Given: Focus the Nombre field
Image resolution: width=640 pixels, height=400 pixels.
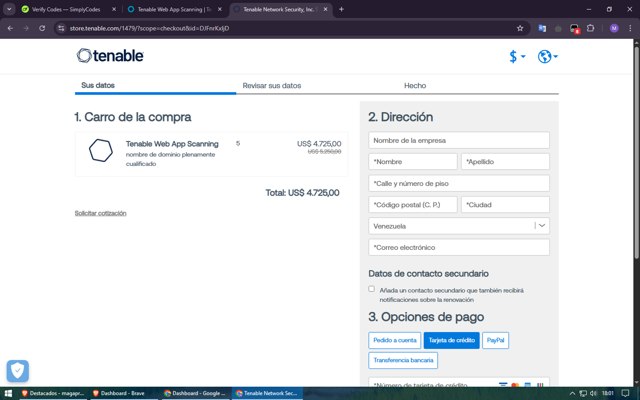Looking at the screenshot, I should tap(413, 162).
